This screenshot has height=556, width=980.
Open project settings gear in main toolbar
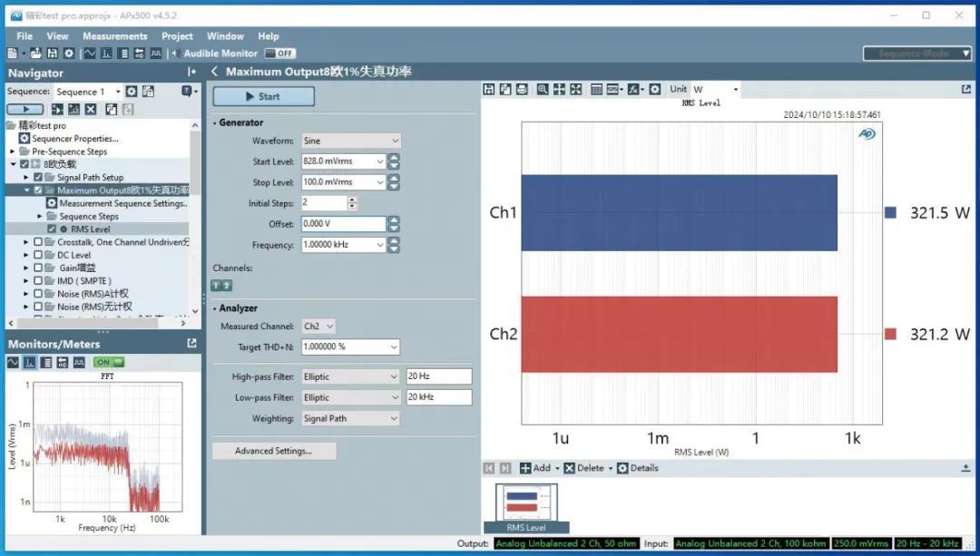point(69,54)
